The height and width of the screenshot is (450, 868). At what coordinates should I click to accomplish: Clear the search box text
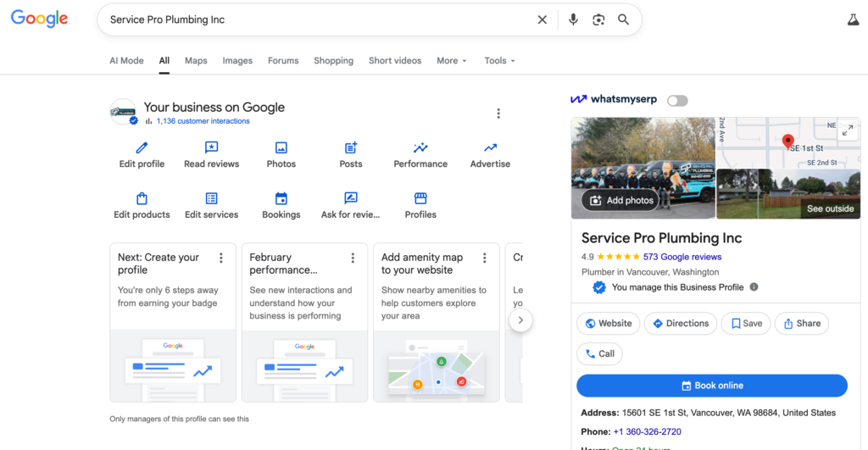tap(542, 19)
